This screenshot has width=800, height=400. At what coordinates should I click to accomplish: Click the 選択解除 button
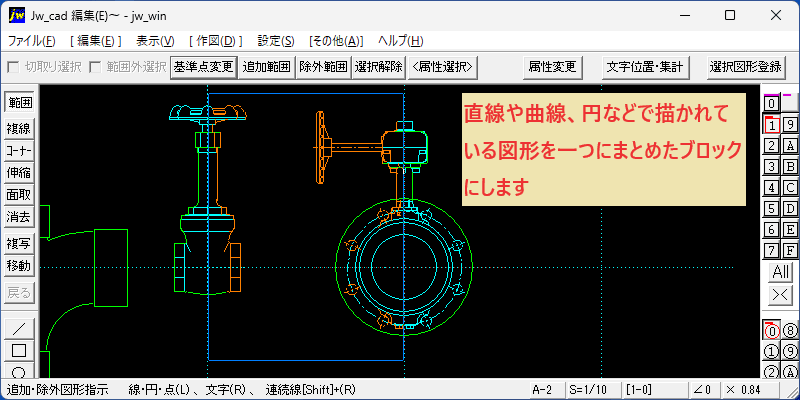pyautogui.click(x=379, y=67)
